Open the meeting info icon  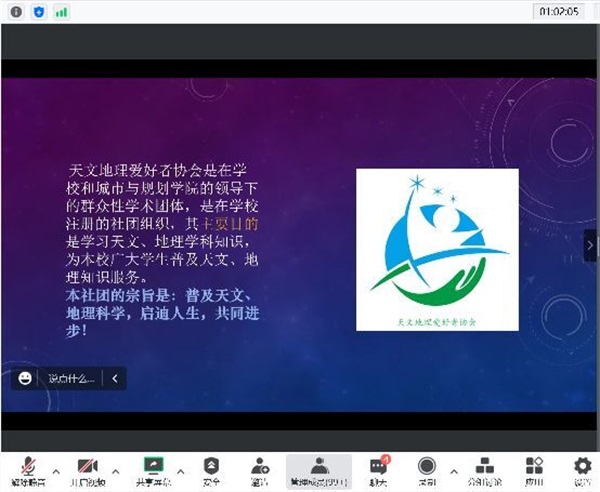click(x=17, y=12)
